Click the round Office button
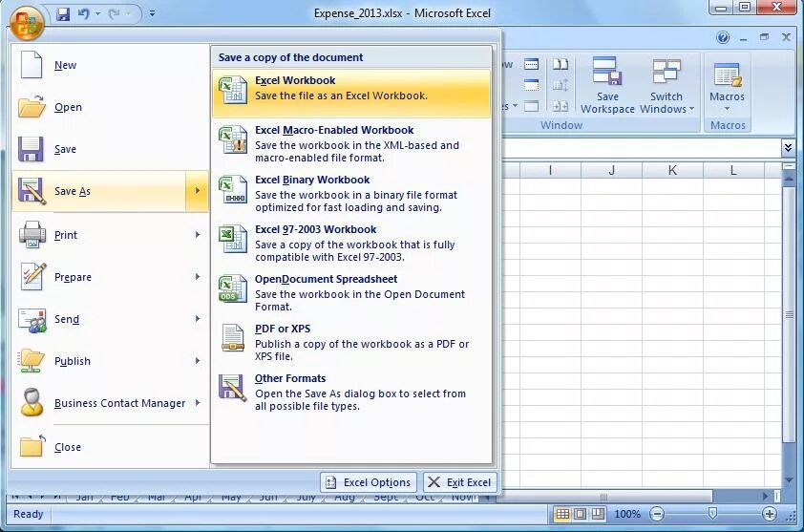 (26, 23)
